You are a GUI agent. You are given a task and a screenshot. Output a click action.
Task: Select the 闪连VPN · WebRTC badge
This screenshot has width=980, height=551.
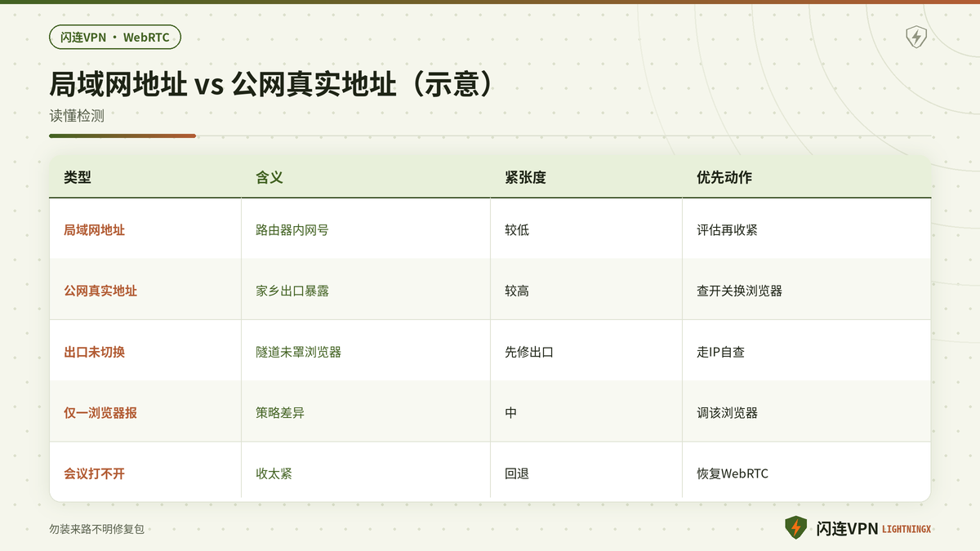(x=115, y=37)
